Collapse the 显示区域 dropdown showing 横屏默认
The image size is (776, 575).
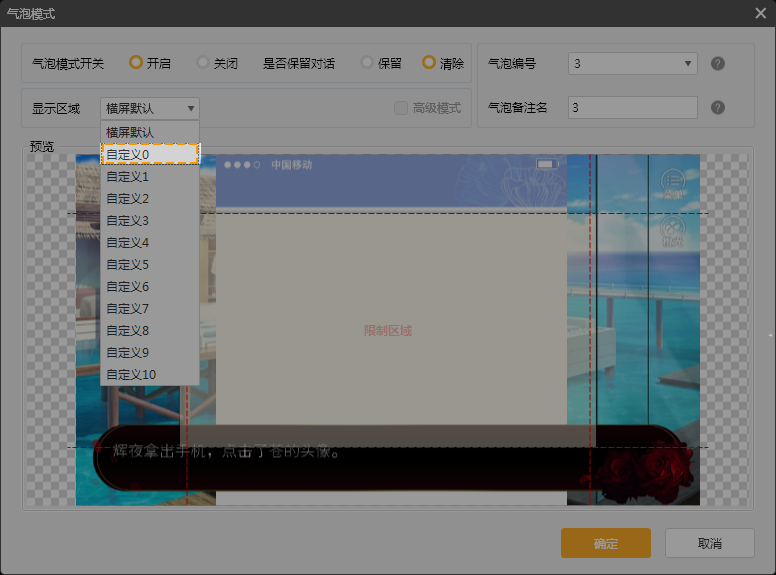point(150,108)
